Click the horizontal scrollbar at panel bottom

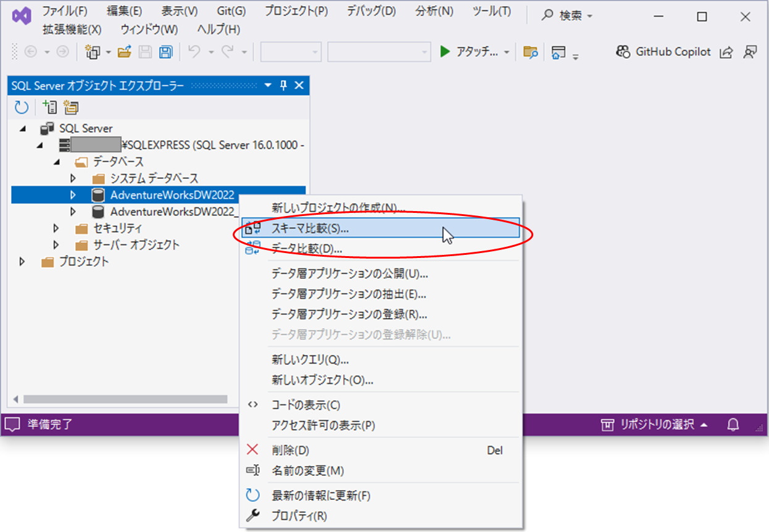click(x=123, y=399)
